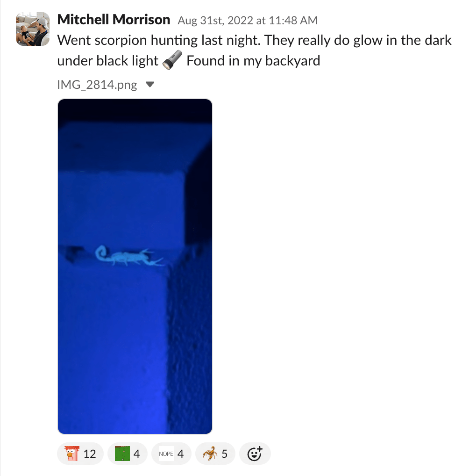The width and height of the screenshot is (455, 476).
Task: Toggle the scorpion emoji reaction with 5
Action: (x=215, y=454)
